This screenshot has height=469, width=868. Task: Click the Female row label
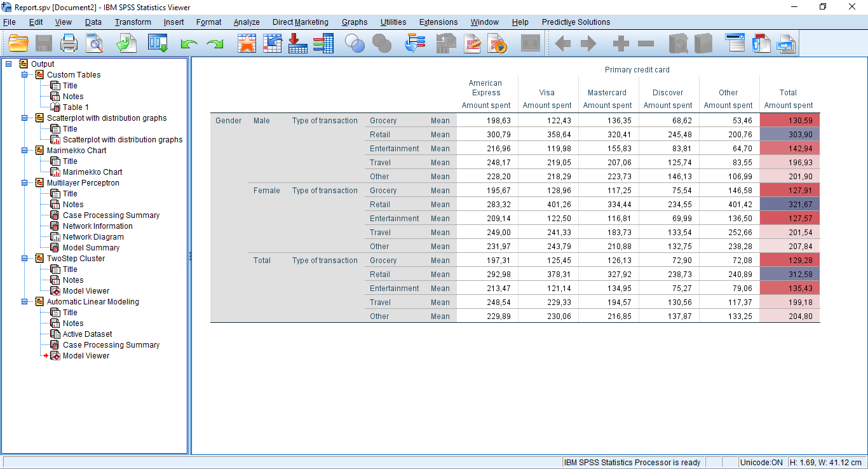pos(267,190)
